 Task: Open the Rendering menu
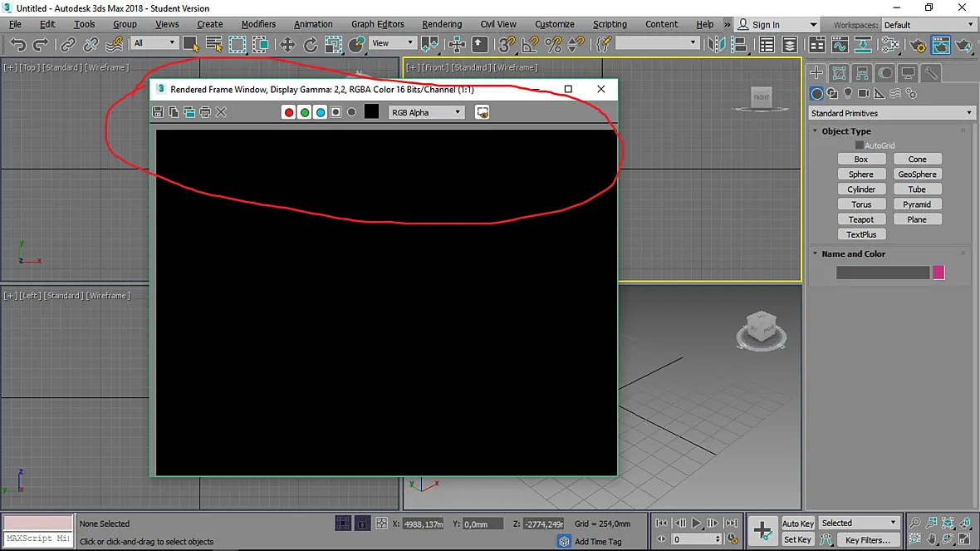pyautogui.click(x=442, y=24)
